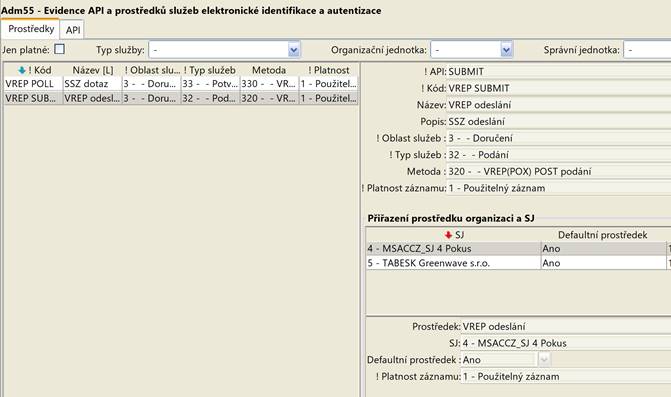
Task: Select the MSACCZ_SJ 4 Pokus row
Action: (518, 249)
